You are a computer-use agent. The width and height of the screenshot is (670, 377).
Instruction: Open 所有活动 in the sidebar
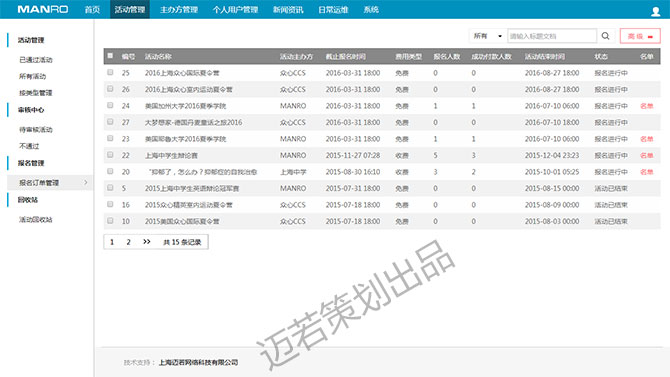click(32, 76)
